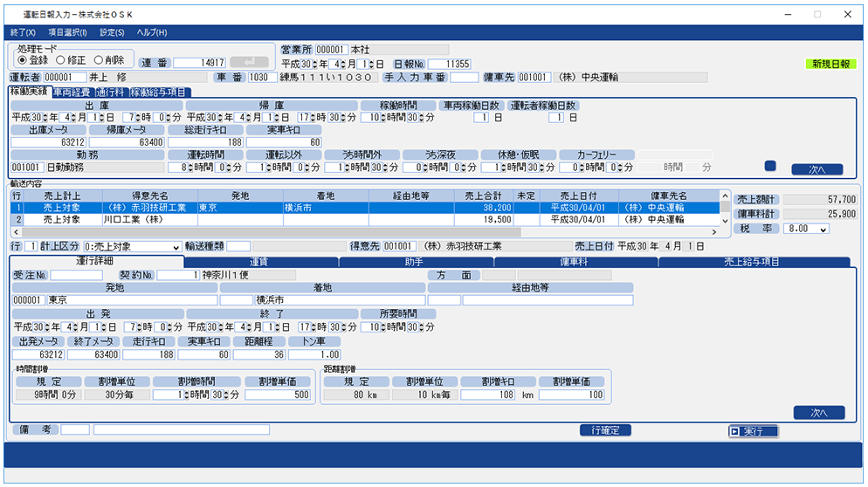Click 次へ in the 稼働実績 panel
868x487 pixels.
click(x=817, y=169)
